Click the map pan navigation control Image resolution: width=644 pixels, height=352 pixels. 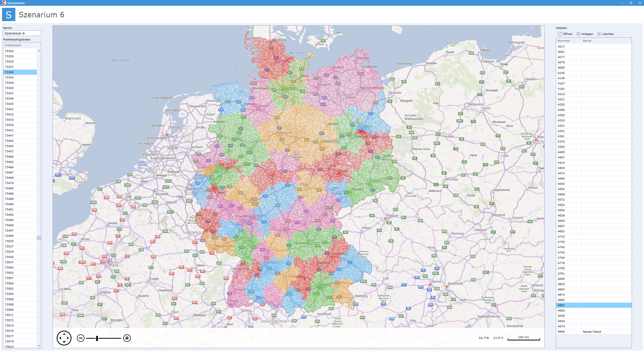point(64,338)
